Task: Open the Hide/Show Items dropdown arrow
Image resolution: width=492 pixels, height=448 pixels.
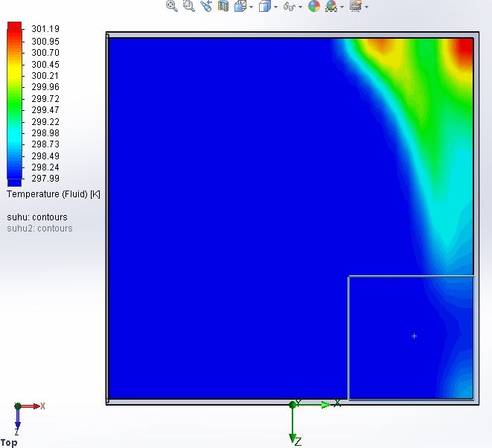Action: click(x=300, y=7)
